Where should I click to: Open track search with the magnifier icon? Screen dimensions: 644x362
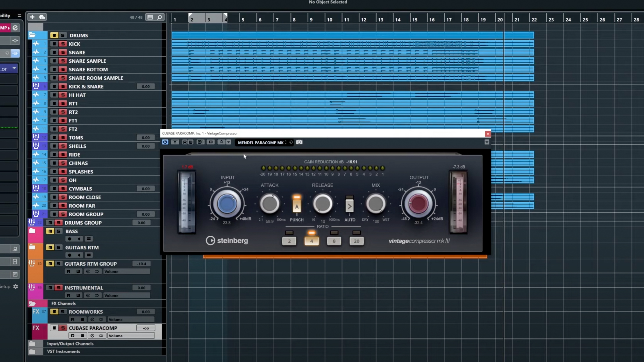point(159,17)
